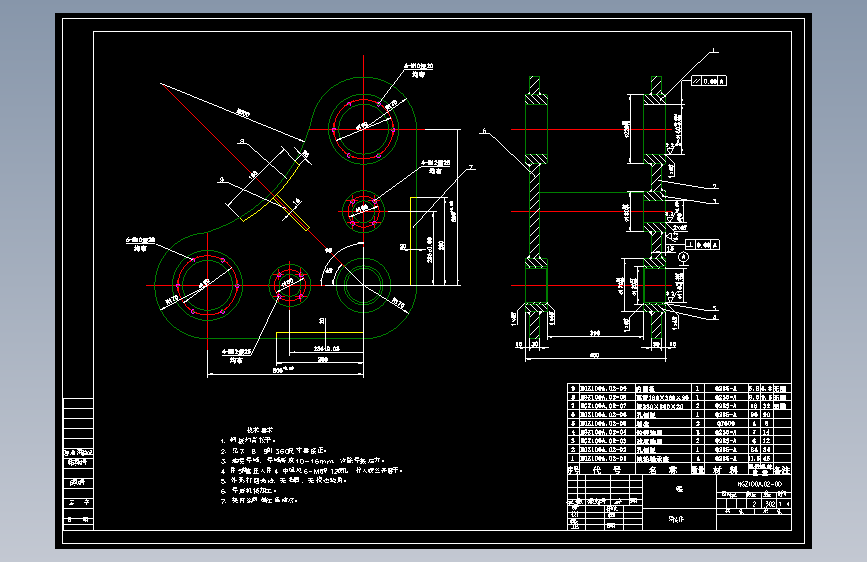Select the 400 overall width dimension in section view
Screen dimensions: 867x562
pos(594,356)
